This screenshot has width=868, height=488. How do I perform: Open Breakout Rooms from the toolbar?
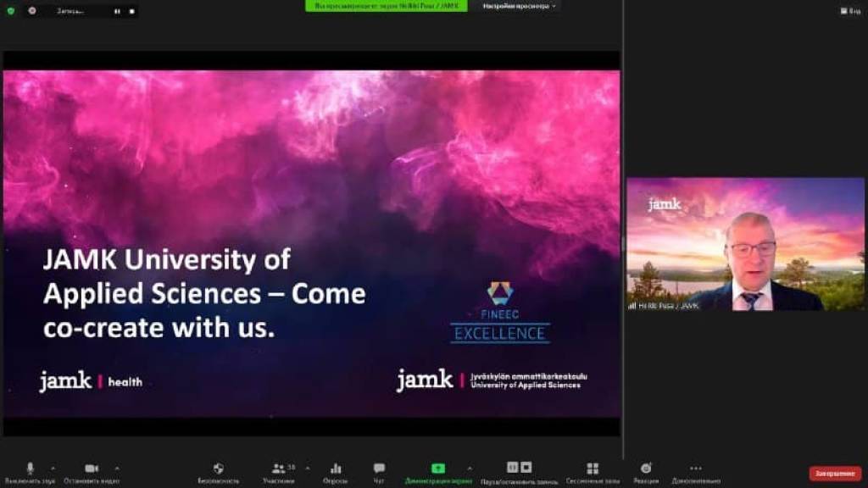(x=593, y=469)
